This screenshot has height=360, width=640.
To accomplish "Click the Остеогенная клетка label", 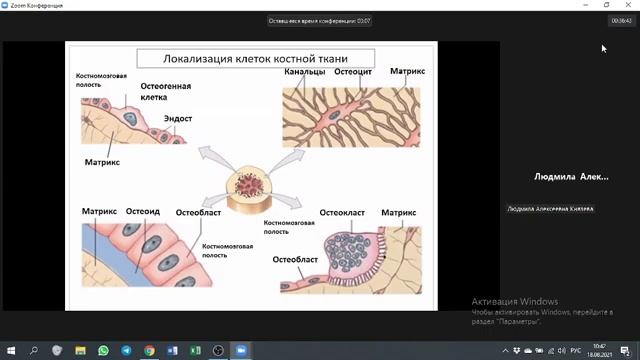I will 166,92.
